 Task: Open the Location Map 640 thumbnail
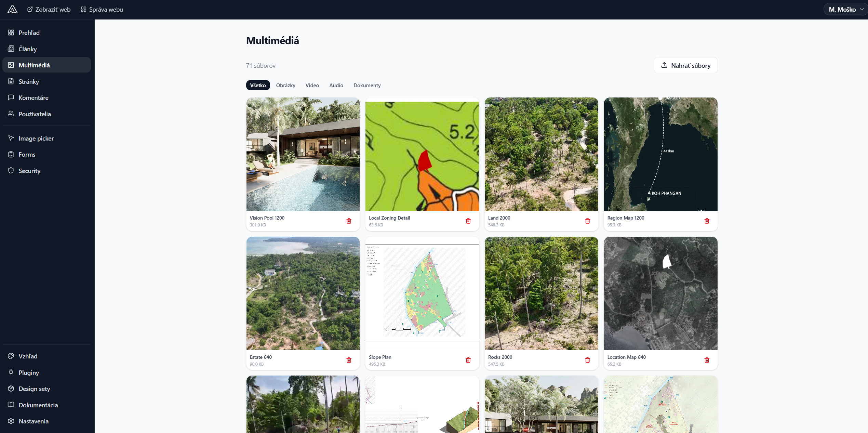660,293
